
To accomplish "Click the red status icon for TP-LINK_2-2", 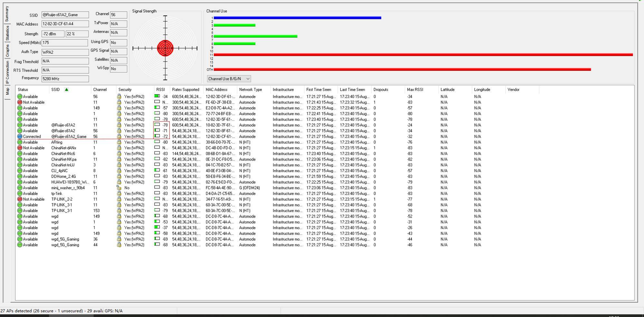I will click(20, 199).
